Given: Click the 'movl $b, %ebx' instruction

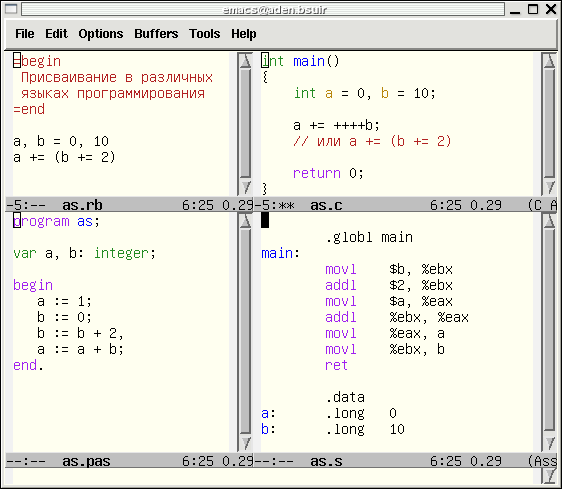Looking at the screenshot, I should pyautogui.click(x=389, y=269).
